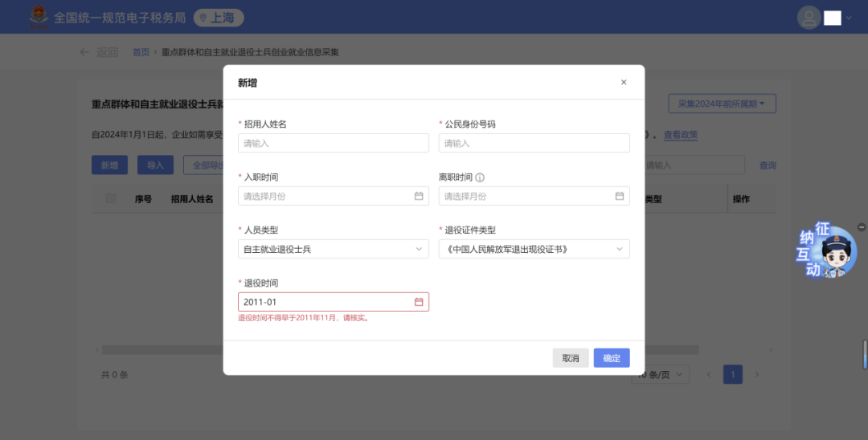Click calendar icon in 入职时间 field
The height and width of the screenshot is (440, 868).
coord(419,196)
